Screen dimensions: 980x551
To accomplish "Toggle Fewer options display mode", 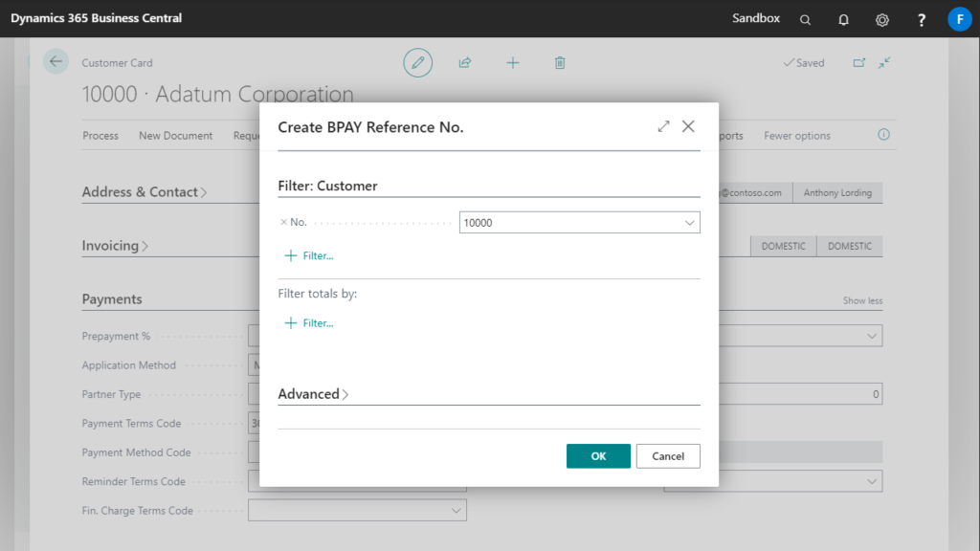I will [795, 135].
